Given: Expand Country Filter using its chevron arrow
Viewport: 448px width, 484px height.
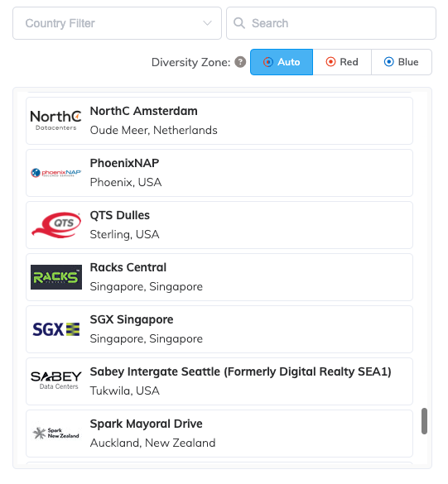Looking at the screenshot, I should pyautogui.click(x=207, y=23).
